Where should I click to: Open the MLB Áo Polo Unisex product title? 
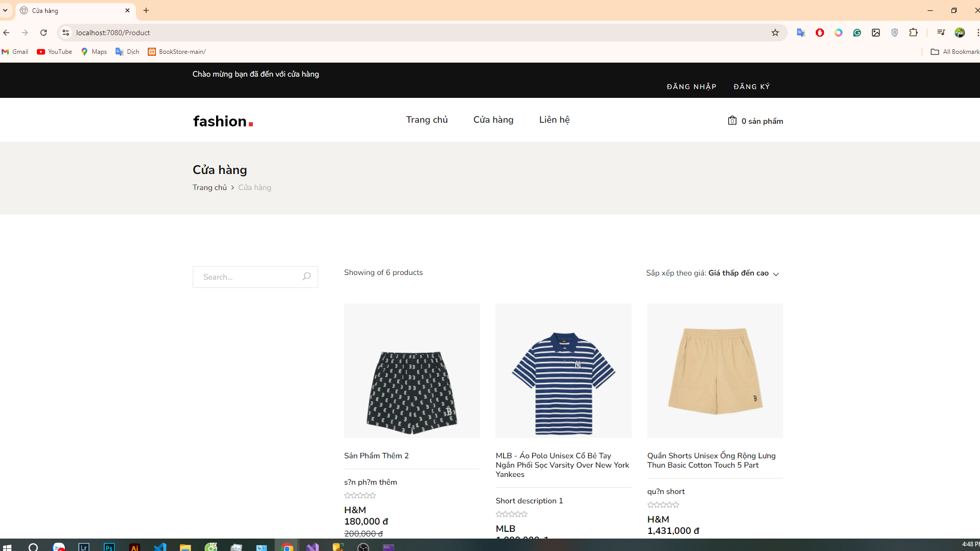click(x=562, y=465)
